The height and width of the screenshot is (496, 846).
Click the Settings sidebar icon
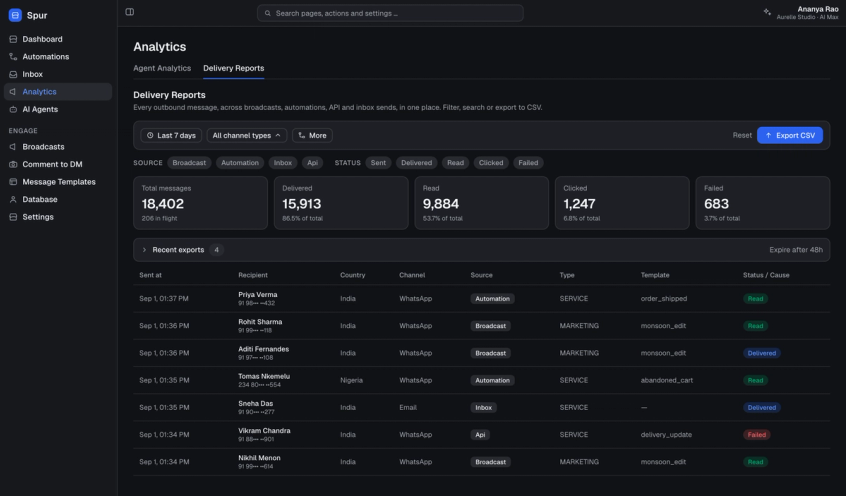point(13,217)
